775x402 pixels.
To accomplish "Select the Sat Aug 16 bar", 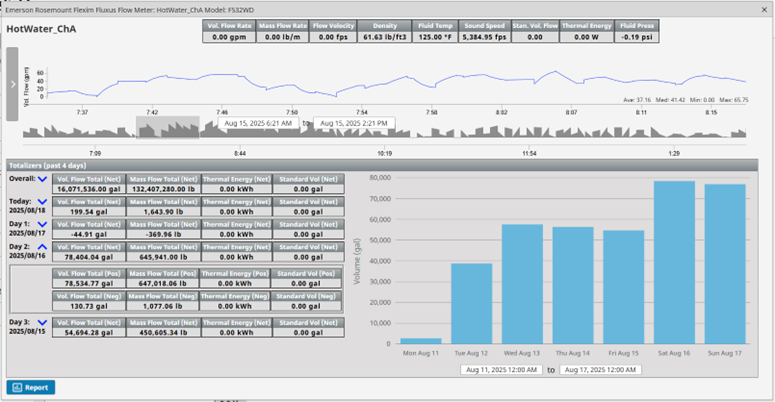I will tap(674, 264).
